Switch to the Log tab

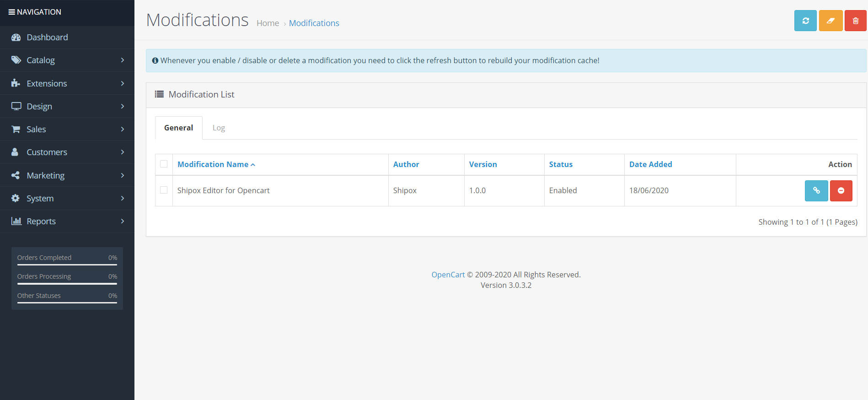coord(219,128)
